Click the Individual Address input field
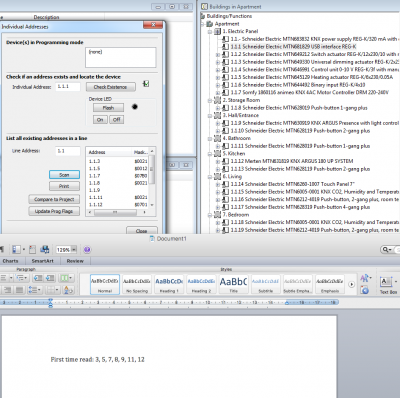The width and height of the screenshot is (400, 398). coord(68,87)
